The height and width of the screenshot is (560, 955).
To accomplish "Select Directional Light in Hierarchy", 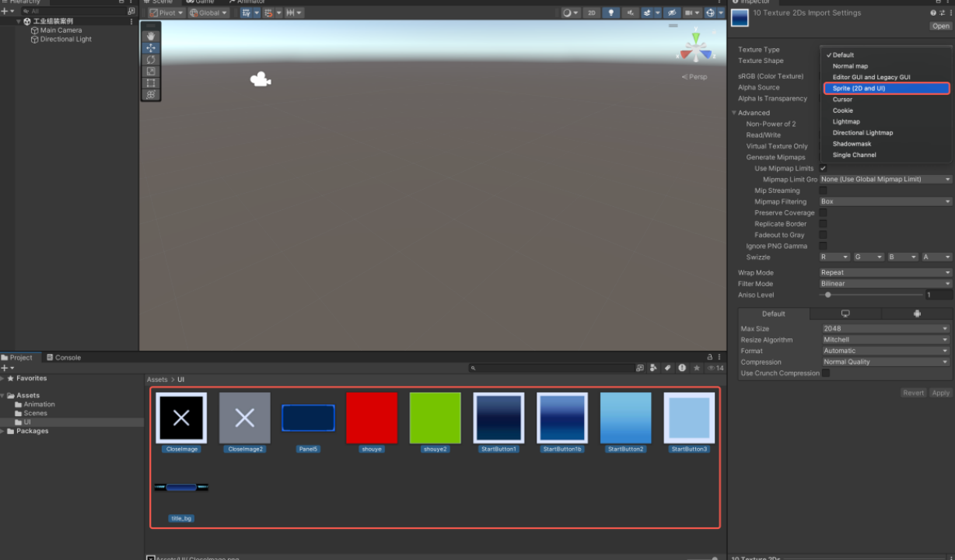I will [65, 39].
